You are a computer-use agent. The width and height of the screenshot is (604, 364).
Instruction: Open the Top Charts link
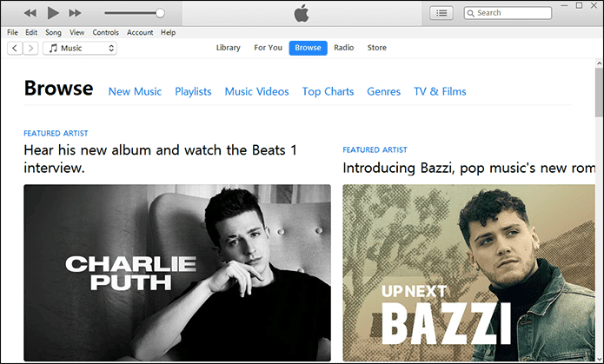pos(328,92)
